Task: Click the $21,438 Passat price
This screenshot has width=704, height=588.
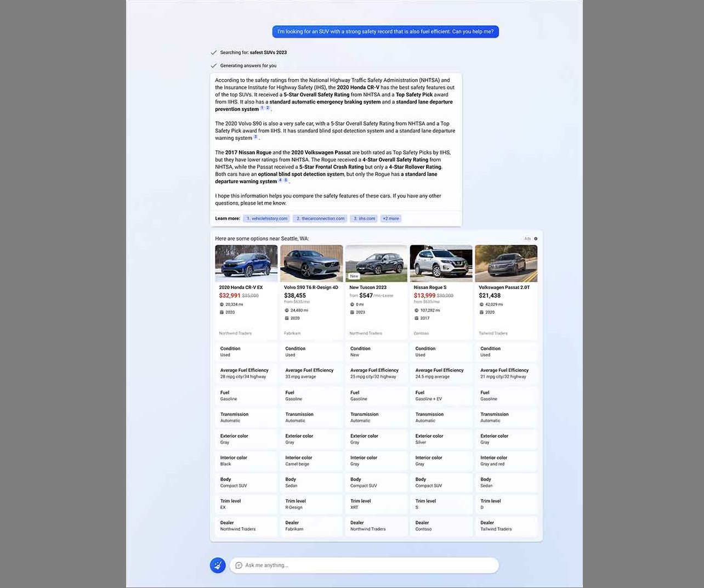Action: tap(490, 296)
